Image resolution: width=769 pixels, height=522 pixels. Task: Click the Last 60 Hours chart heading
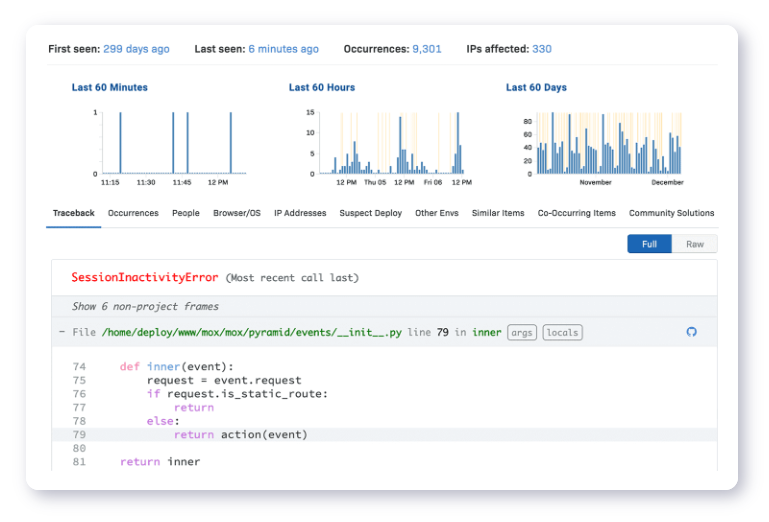click(x=322, y=87)
